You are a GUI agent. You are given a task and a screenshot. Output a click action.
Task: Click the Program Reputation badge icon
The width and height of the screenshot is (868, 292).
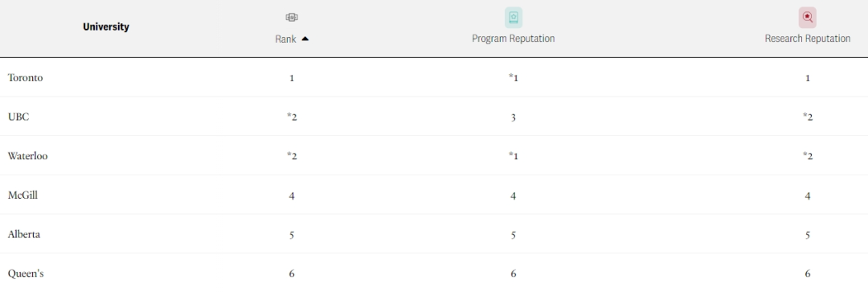(x=513, y=18)
